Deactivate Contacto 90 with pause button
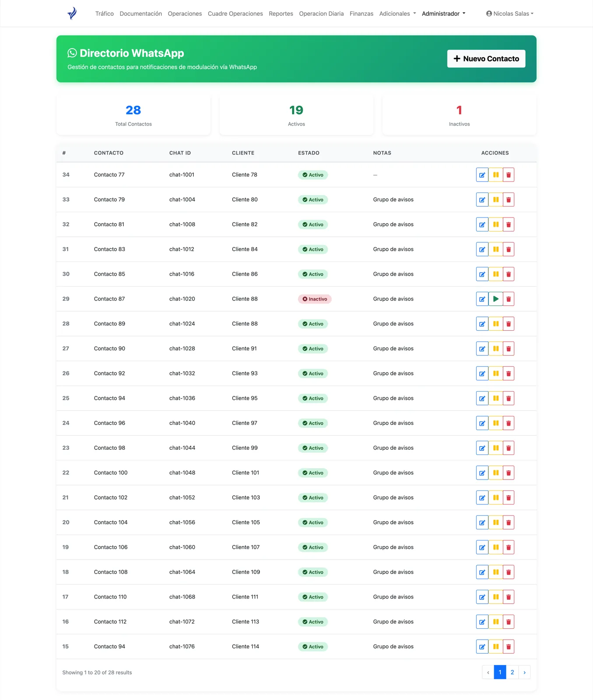 495,349
